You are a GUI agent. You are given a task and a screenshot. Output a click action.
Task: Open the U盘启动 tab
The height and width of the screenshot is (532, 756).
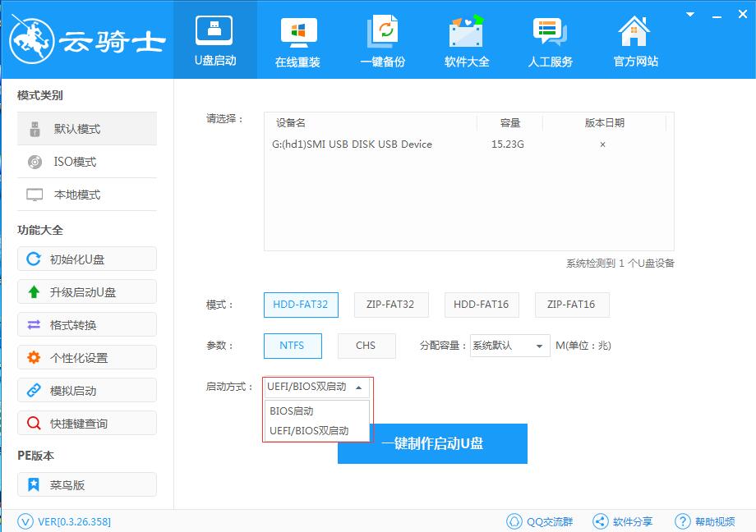215,40
